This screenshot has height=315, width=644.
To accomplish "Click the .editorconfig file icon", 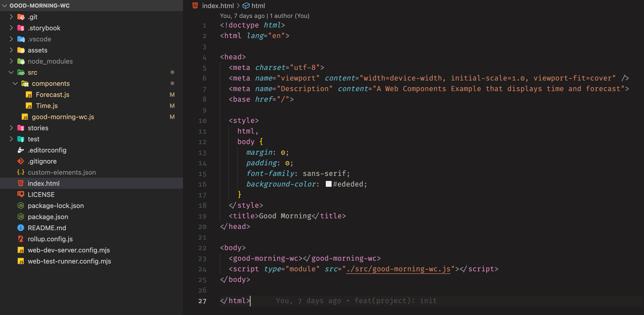I will [x=21, y=150].
